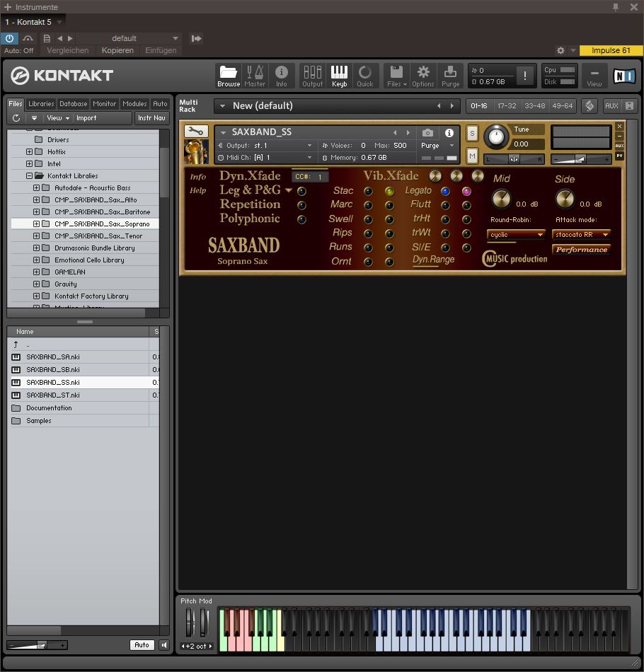The width and height of the screenshot is (644, 672).
Task: Select rack page 17-32
Action: [507, 106]
